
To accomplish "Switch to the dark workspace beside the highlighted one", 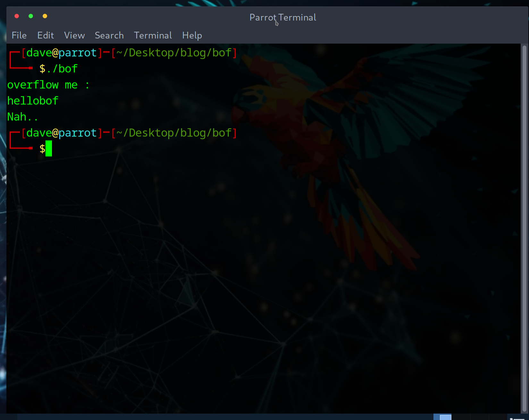I will [x=461, y=417].
